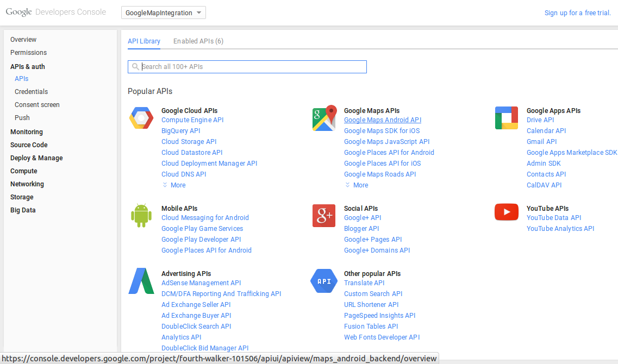Open the Networking sidebar section
The image size is (618, 364).
(27, 184)
